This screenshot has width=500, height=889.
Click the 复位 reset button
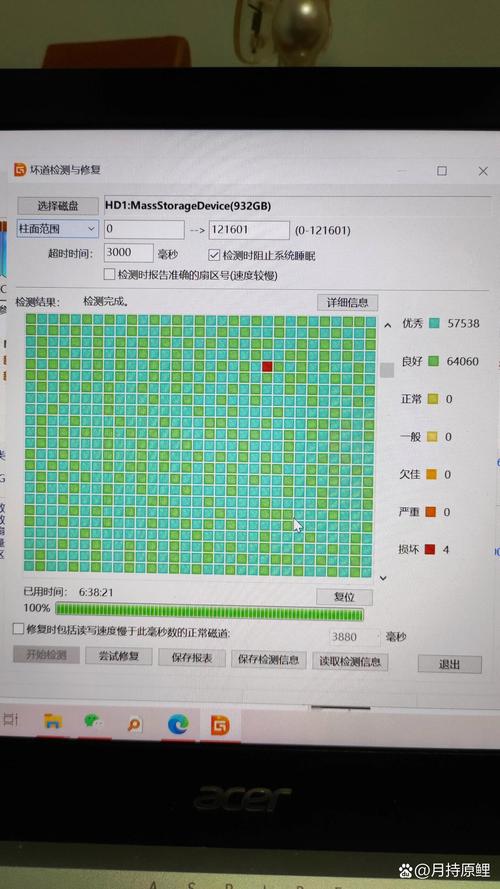click(x=344, y=597)
